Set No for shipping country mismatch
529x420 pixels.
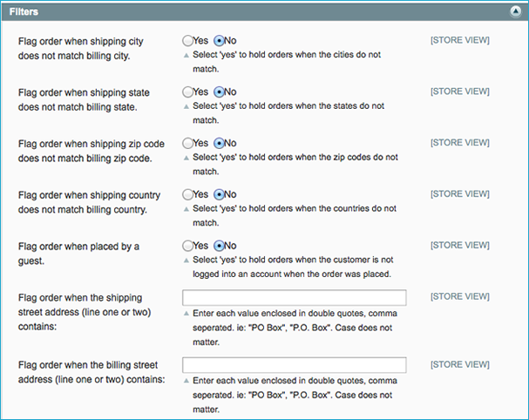pos(219,194)
